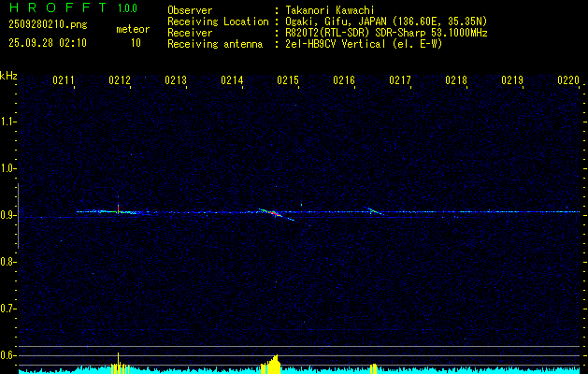Click the Receiving Location label
This screenshot has height=374, width=588.
pos(218,22)
